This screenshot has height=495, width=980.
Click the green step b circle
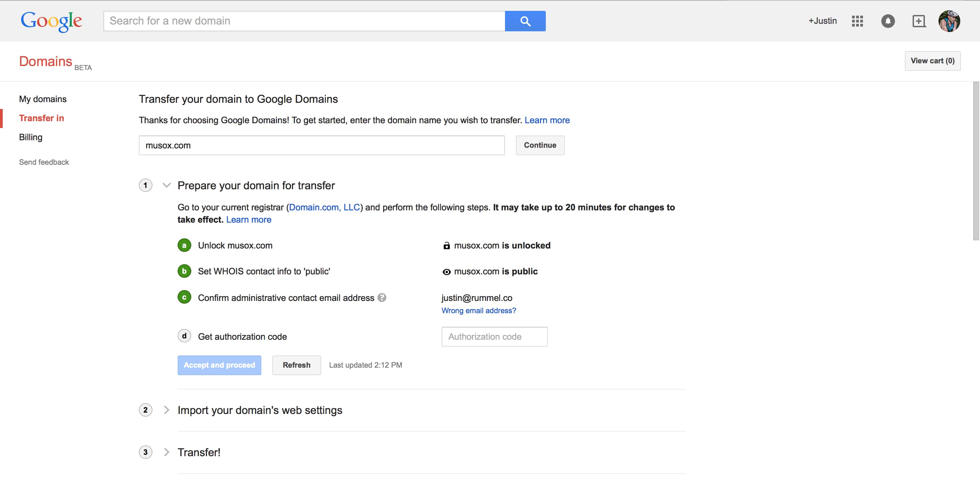click(184, 271)
